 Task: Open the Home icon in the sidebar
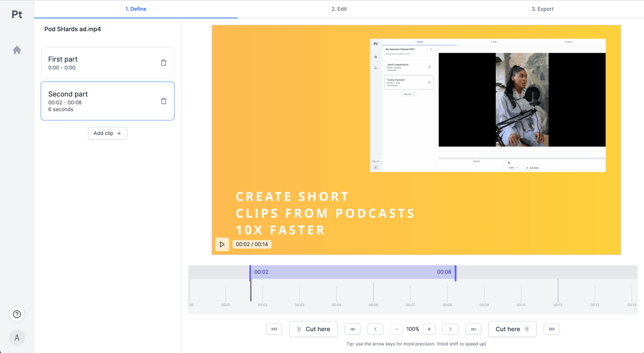[17, 50]
